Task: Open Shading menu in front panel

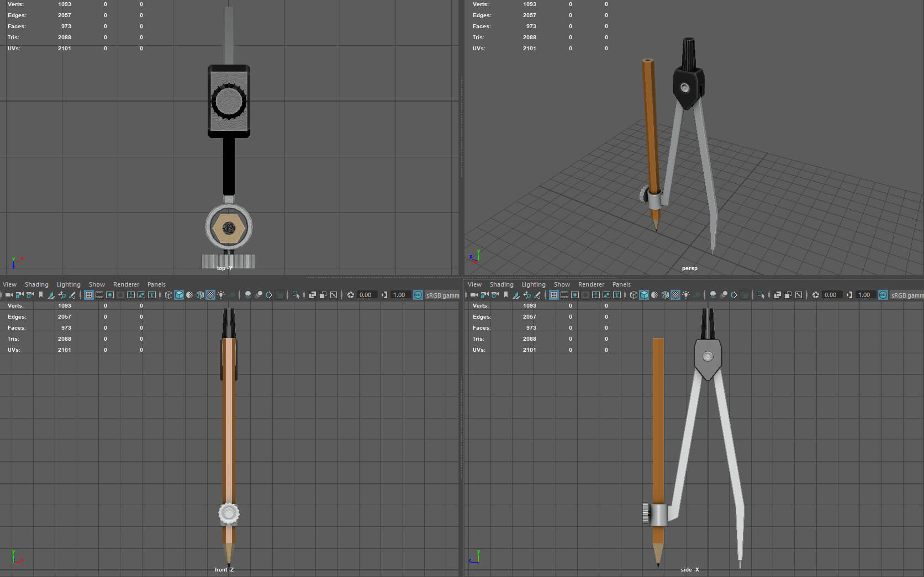Action: [x=36, y=284]
